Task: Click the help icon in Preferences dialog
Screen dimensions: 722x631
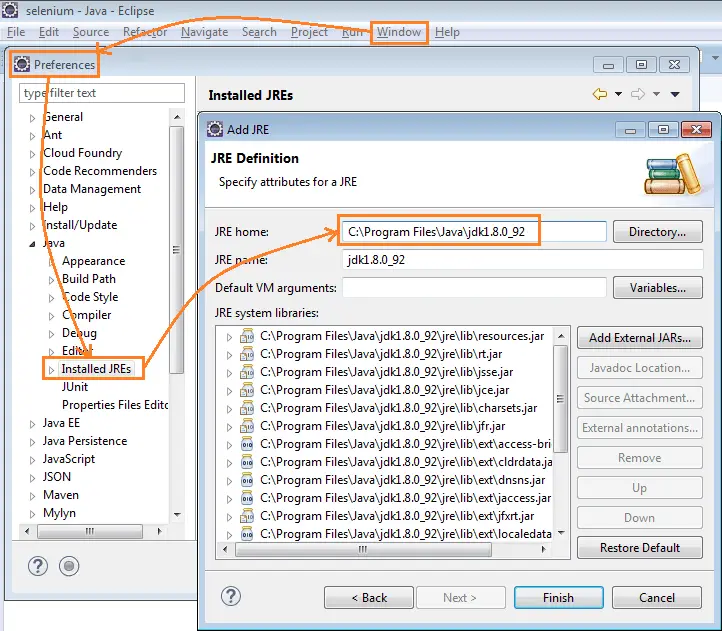Action: click(38, 566)
